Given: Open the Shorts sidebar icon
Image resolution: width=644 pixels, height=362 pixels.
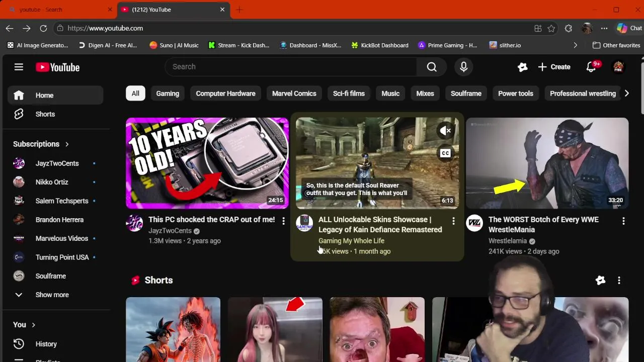Looking at the screenshot, I should pyautogui.click(x=19, y=114).
